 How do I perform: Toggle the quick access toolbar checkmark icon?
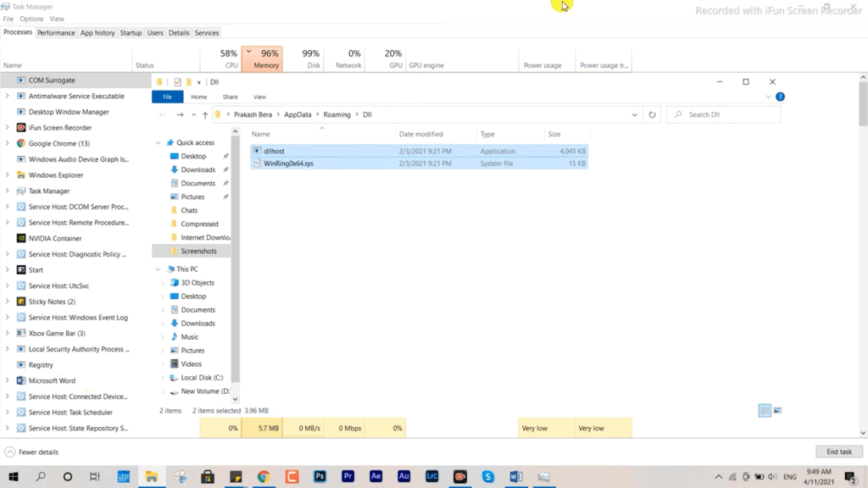point(177,82)
